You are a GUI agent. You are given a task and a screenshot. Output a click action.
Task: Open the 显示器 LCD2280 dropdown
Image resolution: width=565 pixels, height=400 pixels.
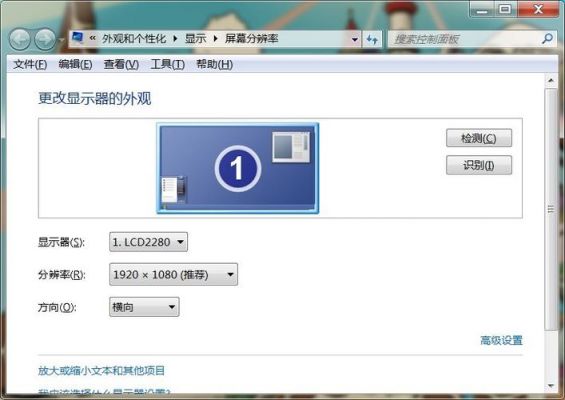click(148, 242)
